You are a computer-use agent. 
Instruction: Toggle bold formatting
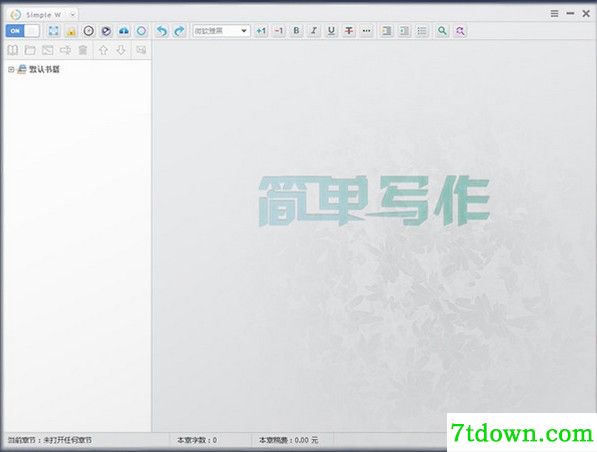click(x=296, y=31)
